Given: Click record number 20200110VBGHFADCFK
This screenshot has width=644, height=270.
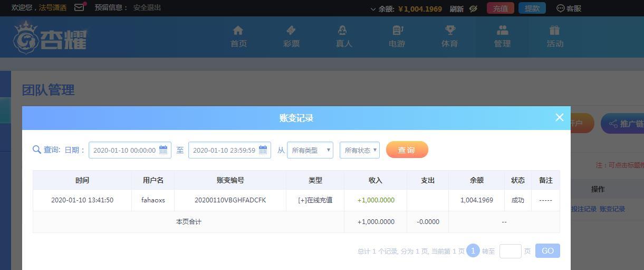Looking at the screenshot, I should (230, 200).
